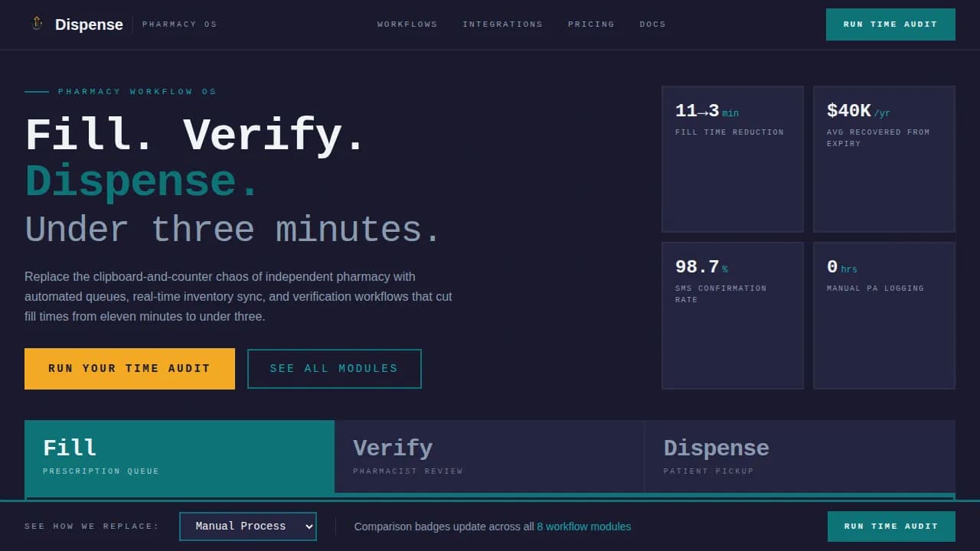Open the Integrations nav item
The image size is (980, 551).
click(x=502, y=24)
